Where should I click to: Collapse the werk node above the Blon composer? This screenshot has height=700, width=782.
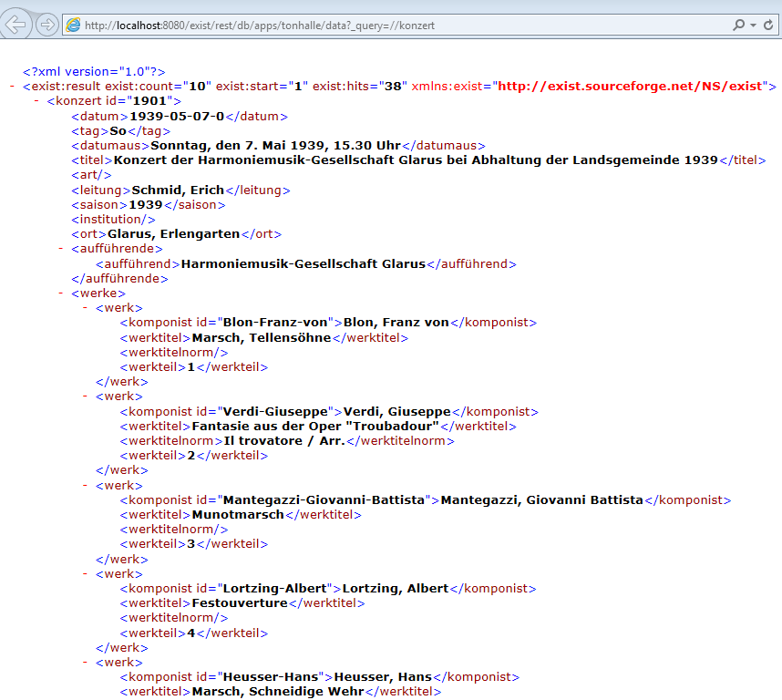86,308
